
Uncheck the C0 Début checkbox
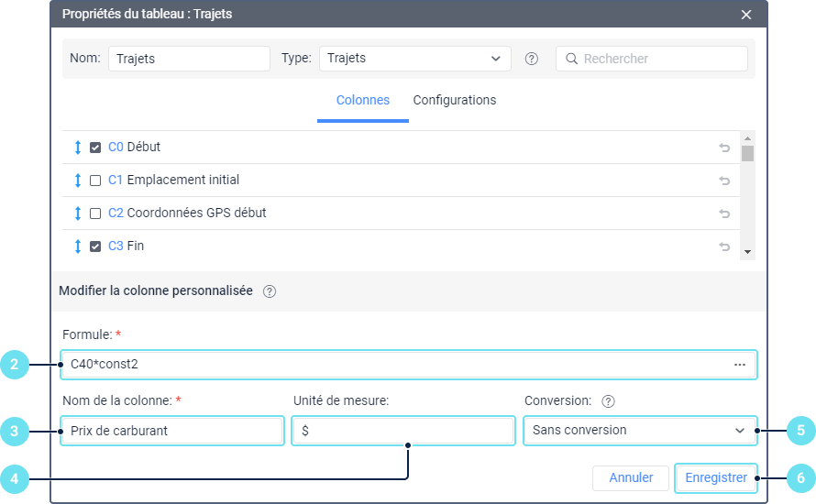pyautogui.click(x=95, y=148)
